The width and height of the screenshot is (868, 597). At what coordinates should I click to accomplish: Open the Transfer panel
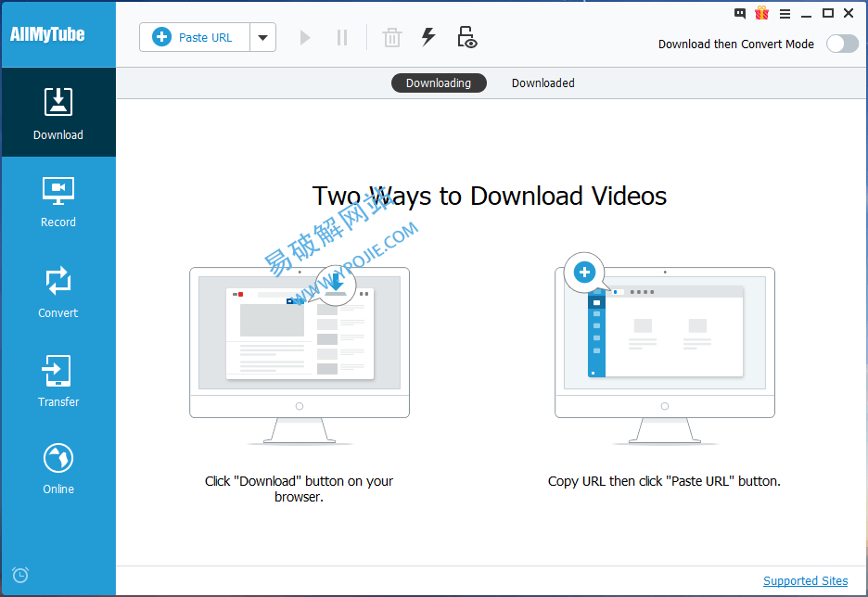click(57, 380)
